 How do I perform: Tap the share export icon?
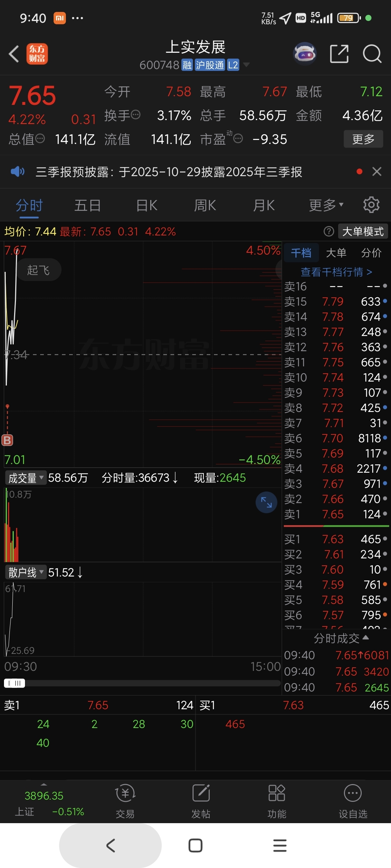(x=339, y=54)
